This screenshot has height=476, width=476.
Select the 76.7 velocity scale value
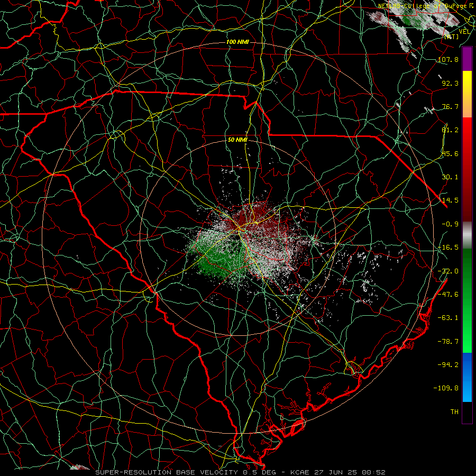tap(450, 106)
